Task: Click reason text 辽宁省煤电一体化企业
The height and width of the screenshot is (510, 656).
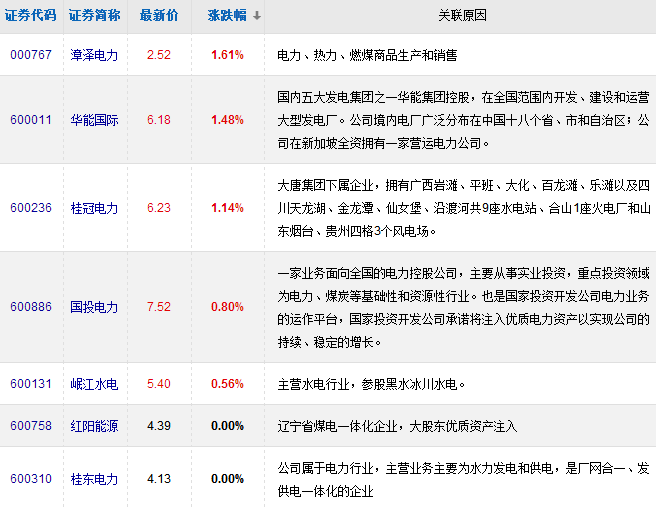Action: click(397, 426)
